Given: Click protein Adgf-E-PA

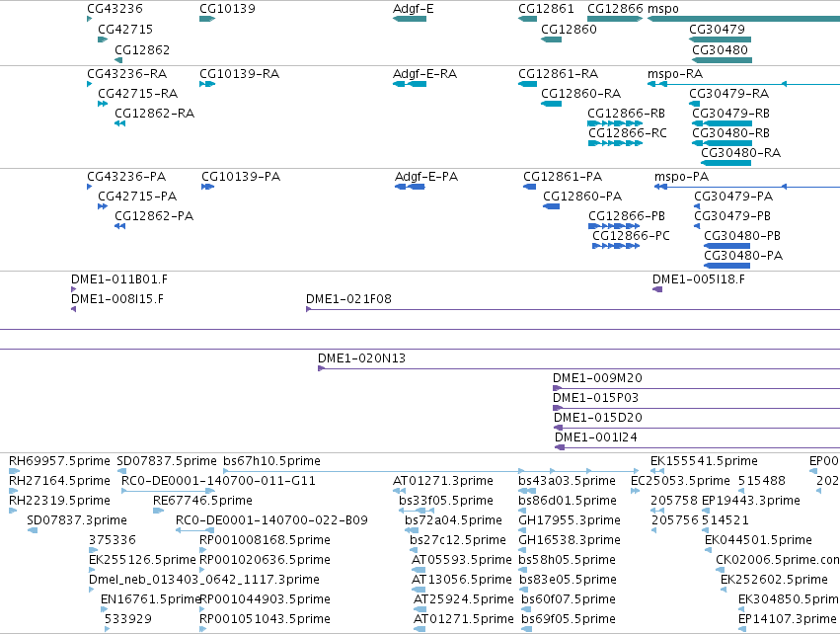Looking at the screenshot, I should pos(410,187).
